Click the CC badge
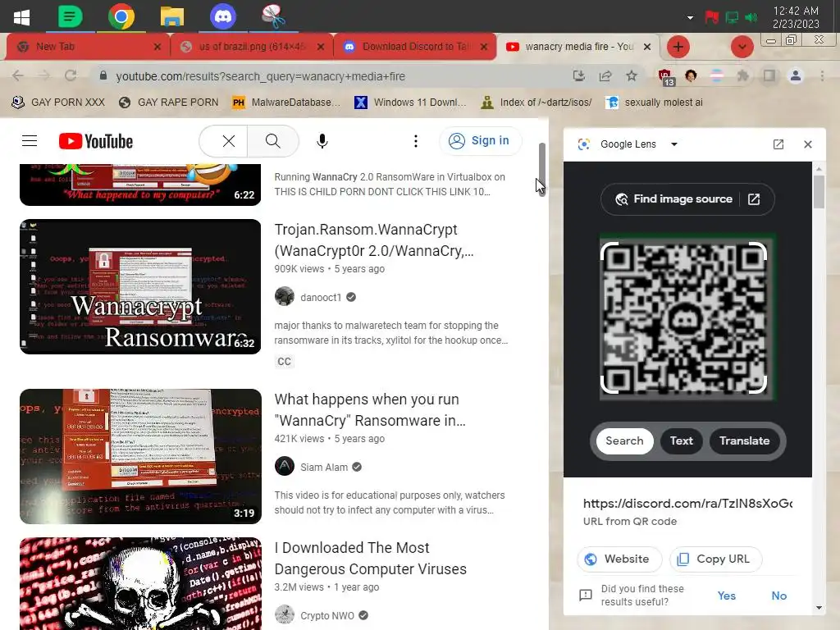This screenshot has height=630, width=840. (x=284, y=362)
